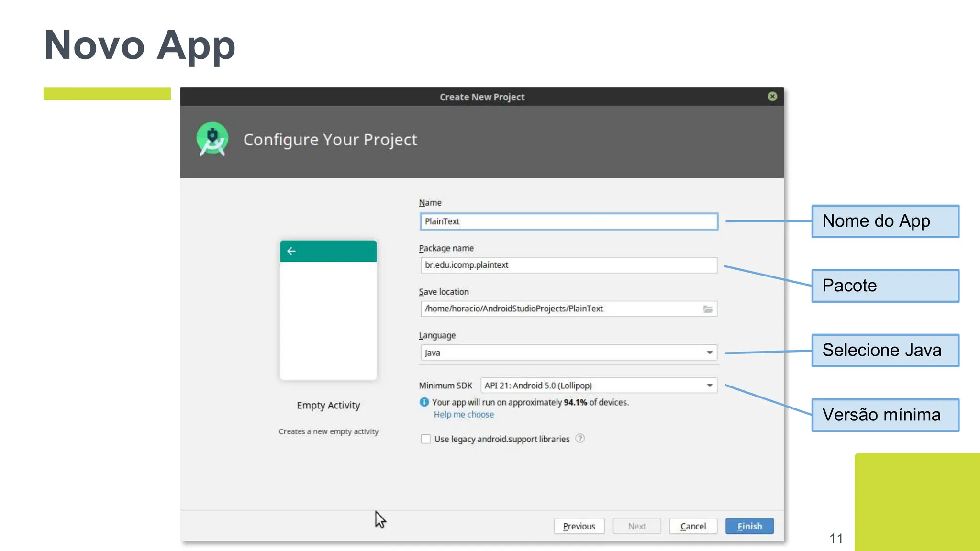The image size is (980, 551).
Task: Click the blue info icon near device percentage
Action: (x=424, y=402)
